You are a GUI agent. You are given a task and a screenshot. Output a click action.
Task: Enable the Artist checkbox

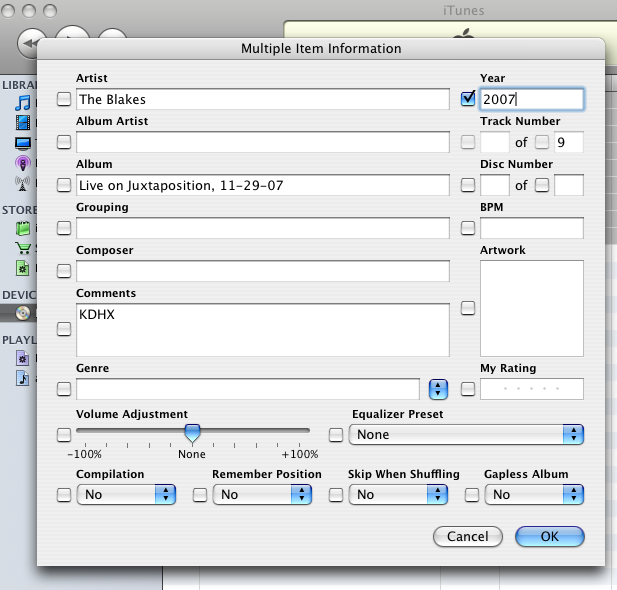tap(64, 99)
